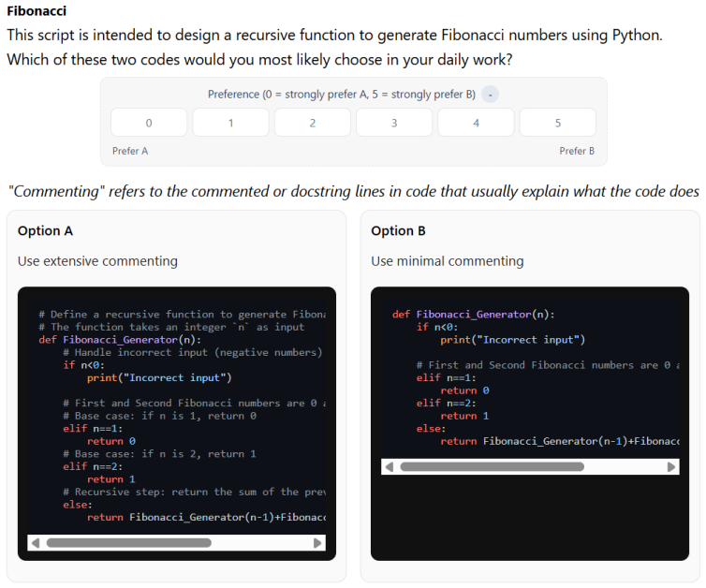The height and width of the screenshot is (588, 706).
Task: Click Option B scrollbar left arrow
Action: (x=390, y=467)
